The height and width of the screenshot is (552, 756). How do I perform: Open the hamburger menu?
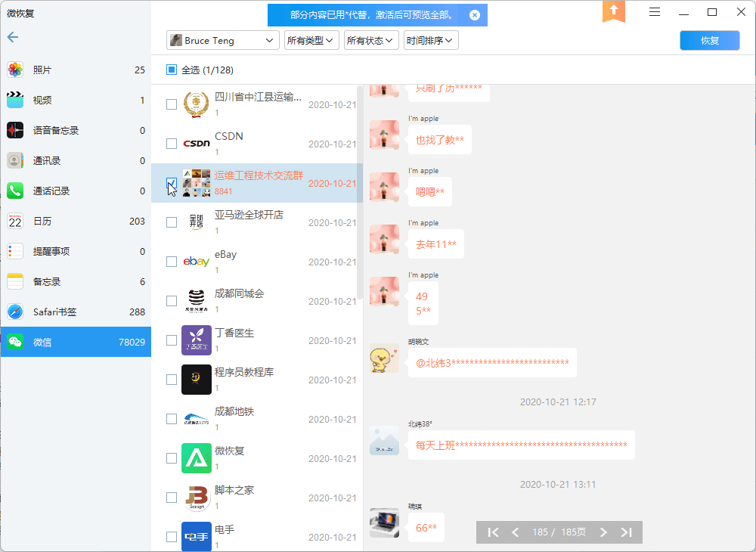tap(654, 12)
